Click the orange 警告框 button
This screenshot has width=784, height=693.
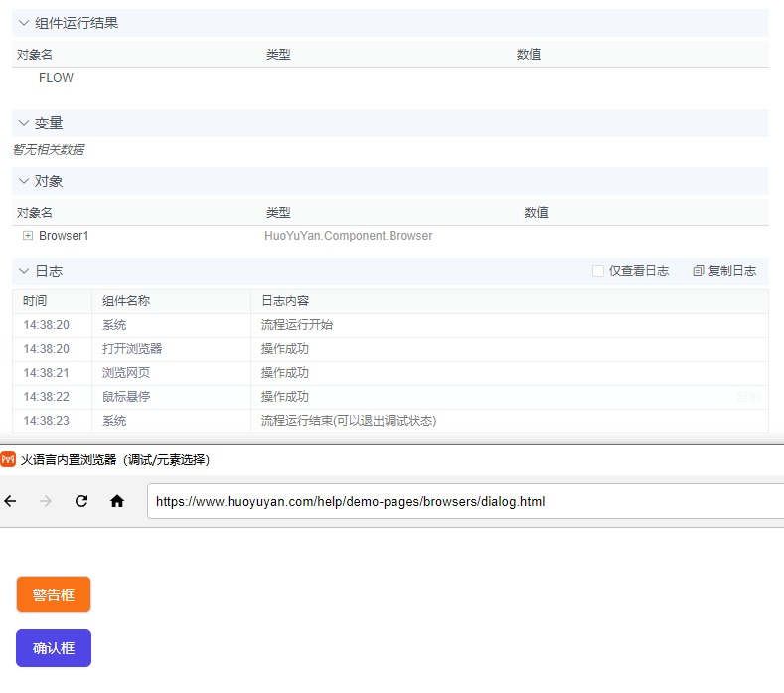54,595
